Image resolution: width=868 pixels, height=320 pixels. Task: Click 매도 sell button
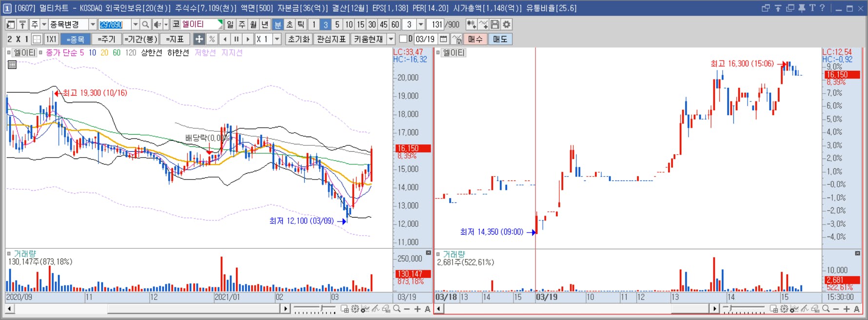point(500,39)
